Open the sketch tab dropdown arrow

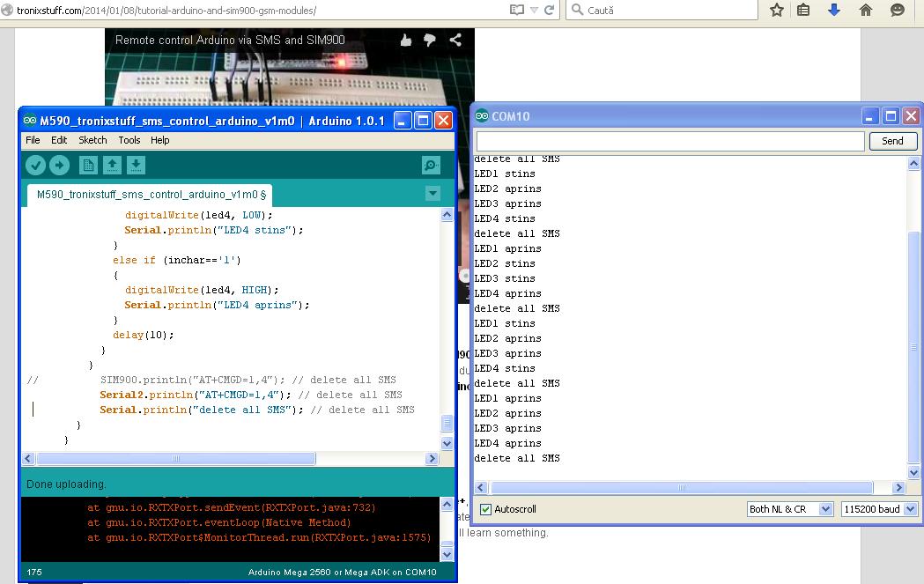(432, 193)
